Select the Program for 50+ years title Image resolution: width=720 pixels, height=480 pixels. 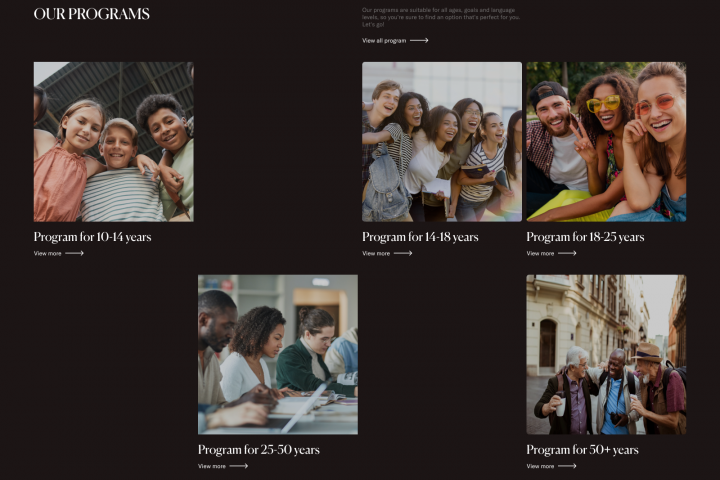click(582, 450)
